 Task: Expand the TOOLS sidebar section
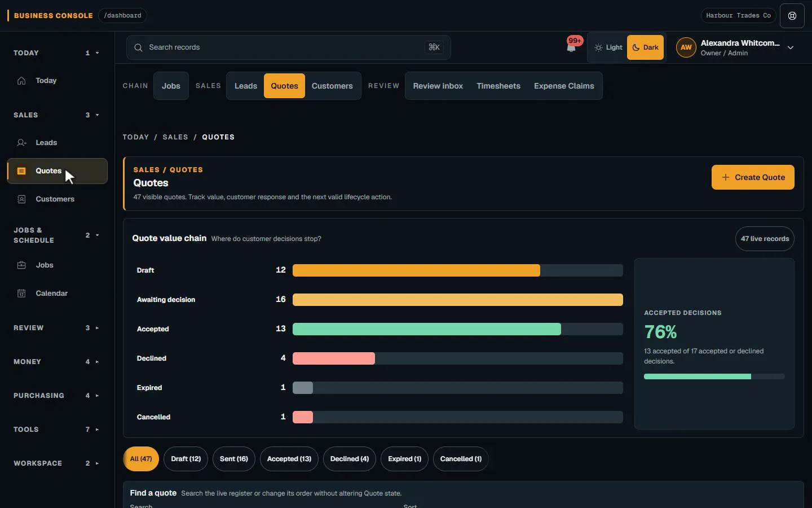(x=58, y=430)
